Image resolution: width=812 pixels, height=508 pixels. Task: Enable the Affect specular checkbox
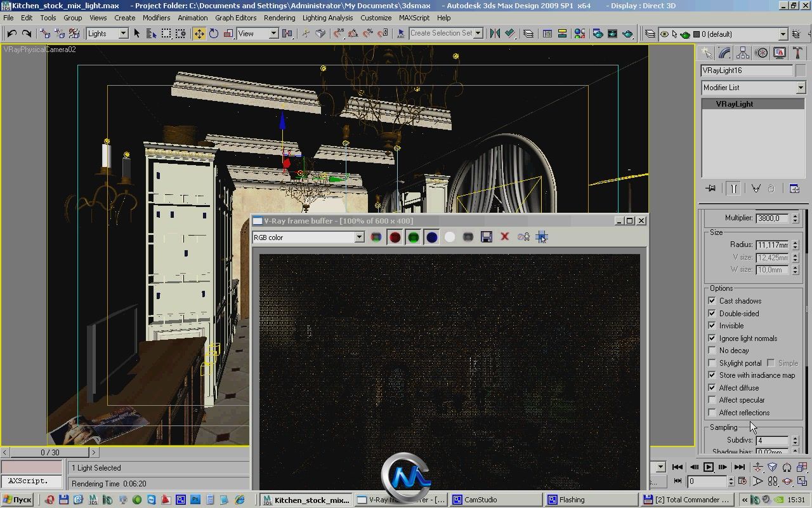pyautogui.click(x=712, y=400)
